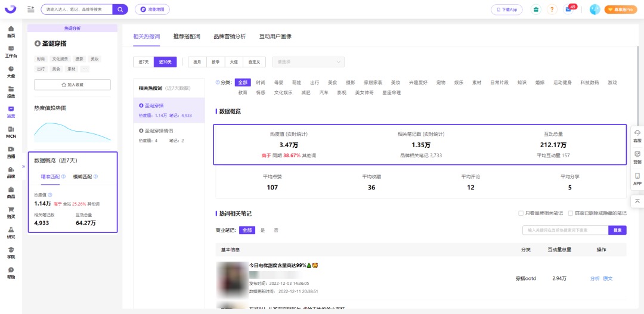Screen dimensions: 644x314
Task: Switch to 推荐搭配词 tab
Action: tap(187, 36)
